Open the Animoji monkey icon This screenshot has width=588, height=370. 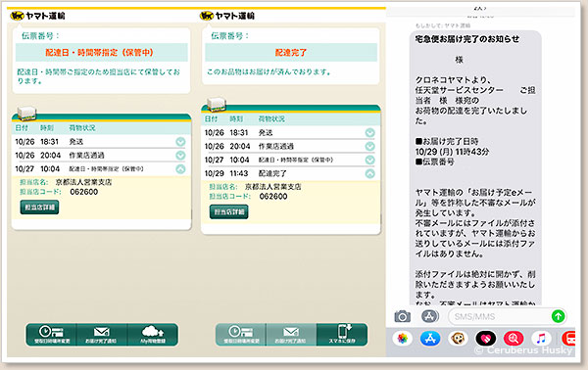(458, 339)
